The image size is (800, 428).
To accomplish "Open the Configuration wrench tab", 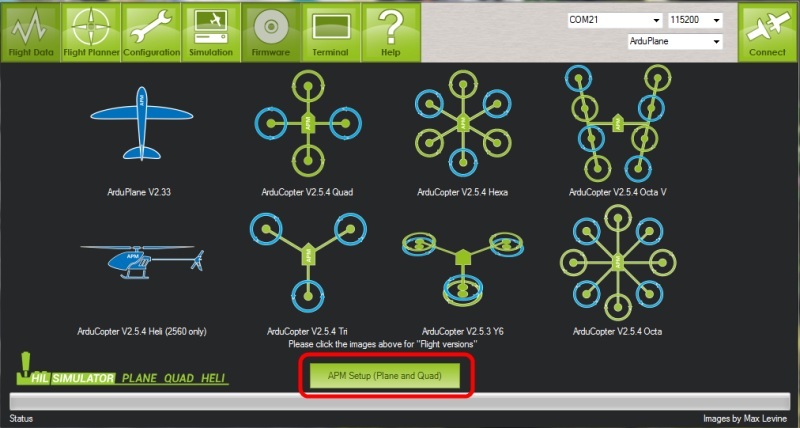I will click(x=151, y=31).
